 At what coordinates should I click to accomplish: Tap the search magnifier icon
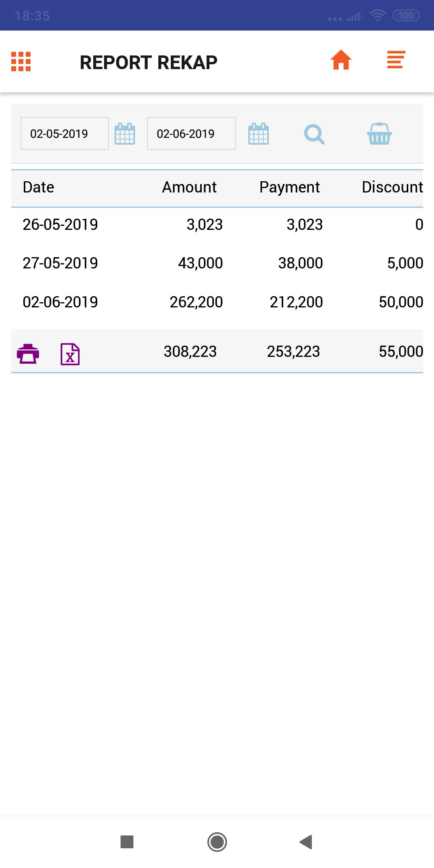coord(314,134)
